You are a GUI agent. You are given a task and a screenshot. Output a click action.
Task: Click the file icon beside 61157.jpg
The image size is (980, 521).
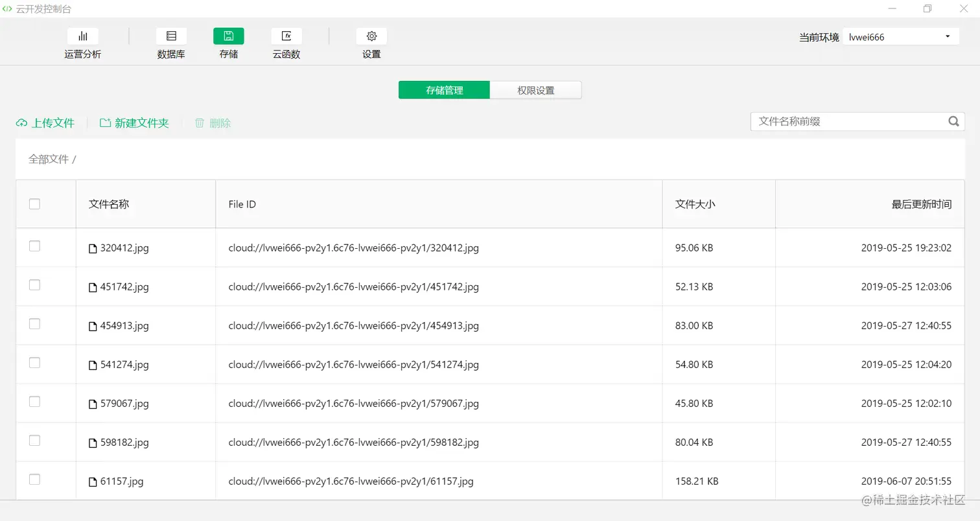pos(93,481)
